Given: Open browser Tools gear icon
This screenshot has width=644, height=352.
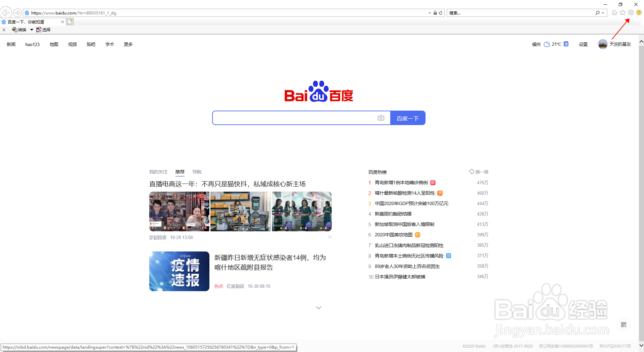Looking at the screenshot, I should 631,12.
